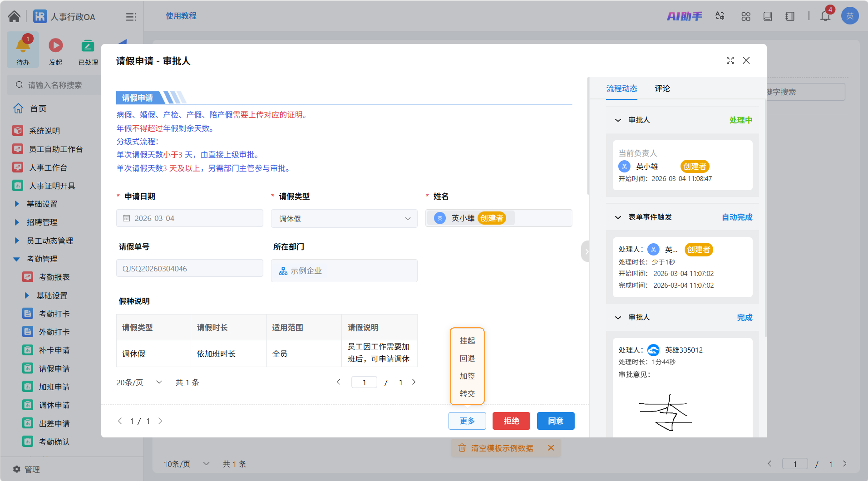Screen dimensions: 868x481
Task: Click the red 拒绝 button
Action: (511, 421)
